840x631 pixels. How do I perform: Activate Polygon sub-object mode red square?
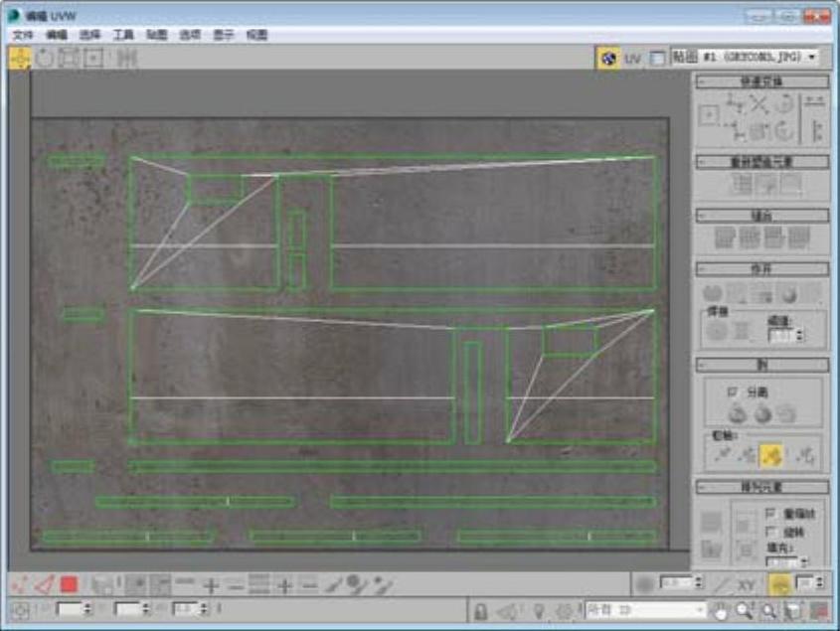click(x=69, y=585)
